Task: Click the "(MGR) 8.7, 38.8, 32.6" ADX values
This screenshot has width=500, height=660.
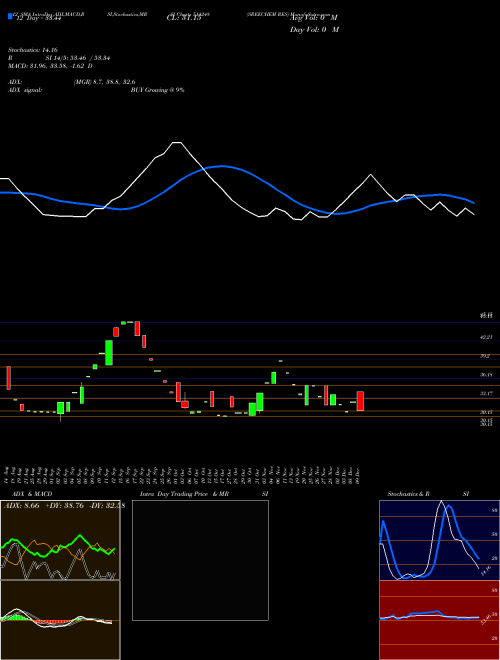Action: tap(104, 82)
